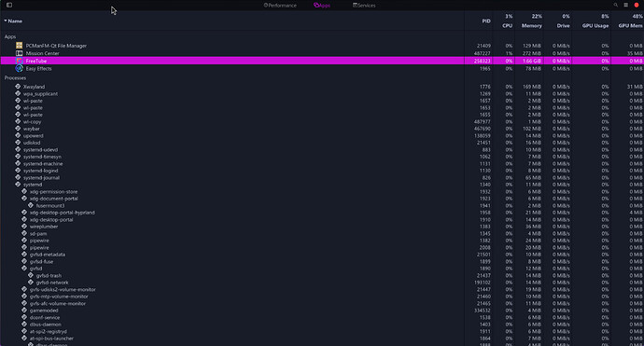Image resolution: width=644 pixels, height=346 pixels.
Task: Click FreeTube PID value 258323
Action: tap(483, 61)
